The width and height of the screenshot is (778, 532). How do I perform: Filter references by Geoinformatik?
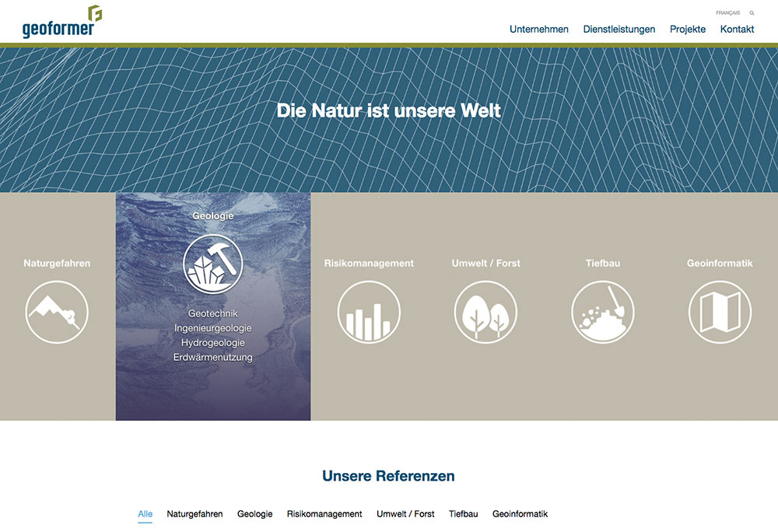pos(520,514)
